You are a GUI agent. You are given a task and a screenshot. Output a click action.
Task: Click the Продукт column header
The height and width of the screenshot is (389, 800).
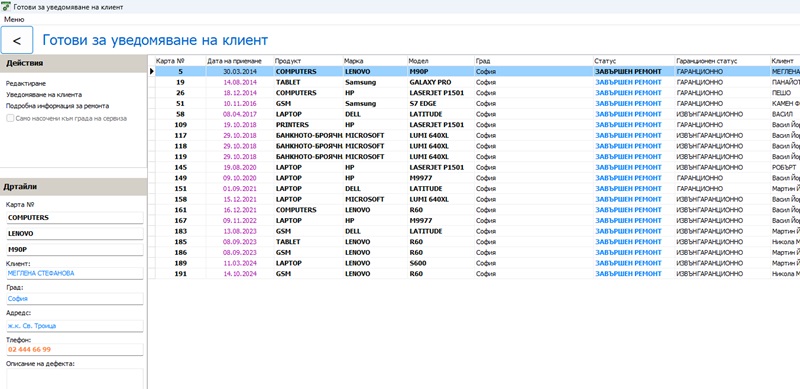[308, 61]
